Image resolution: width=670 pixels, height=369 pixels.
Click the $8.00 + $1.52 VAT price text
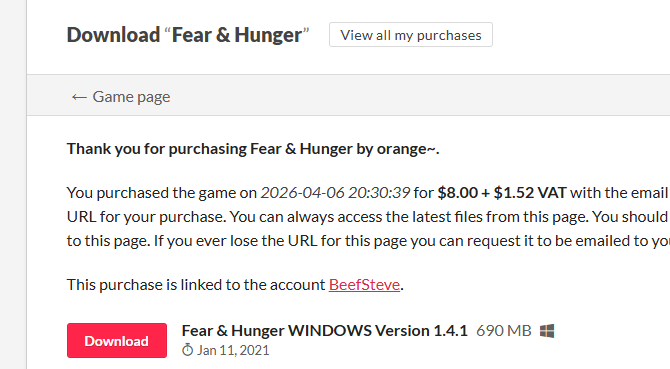[x=502, y=193]
